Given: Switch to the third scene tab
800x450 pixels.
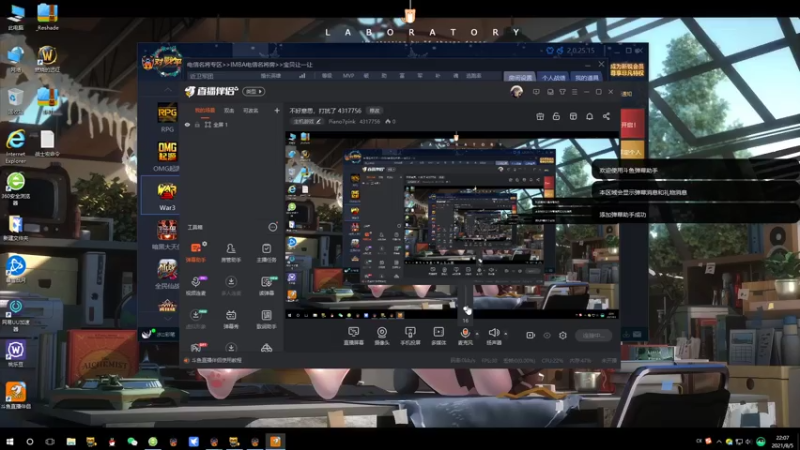Looking at the screenshot, I should [x=251, y=110].
